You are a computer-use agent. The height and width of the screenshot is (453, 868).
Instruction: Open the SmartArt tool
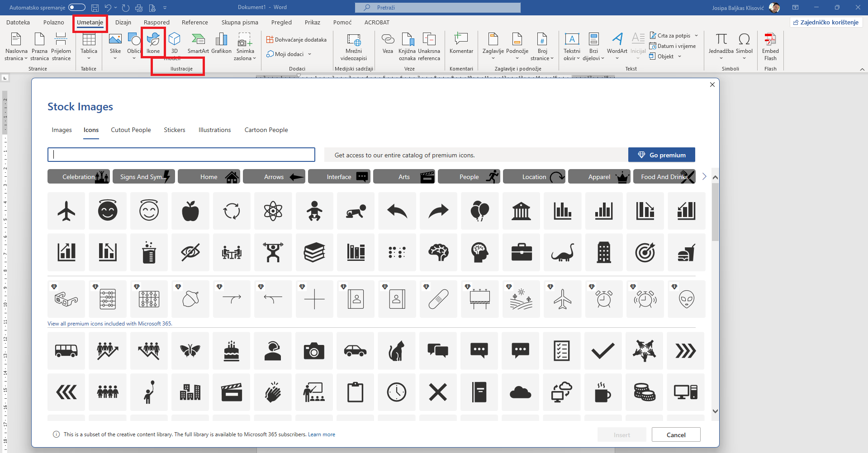point(198,43)
